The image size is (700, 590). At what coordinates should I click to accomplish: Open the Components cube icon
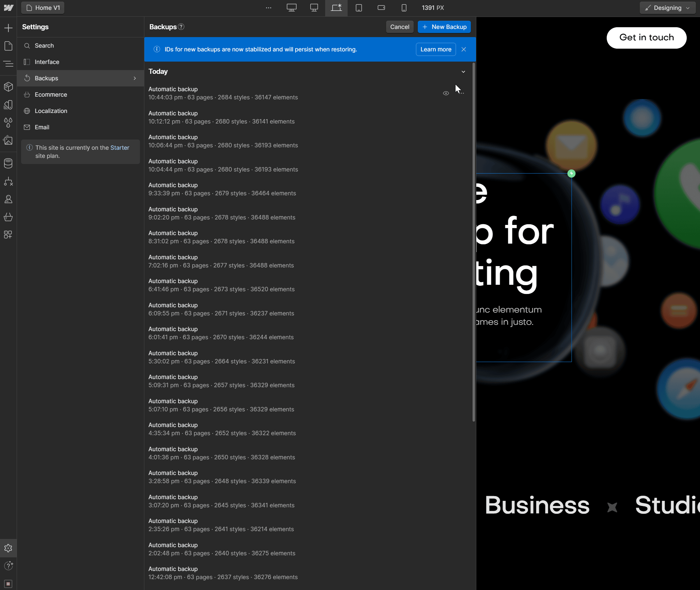point(8,87)
